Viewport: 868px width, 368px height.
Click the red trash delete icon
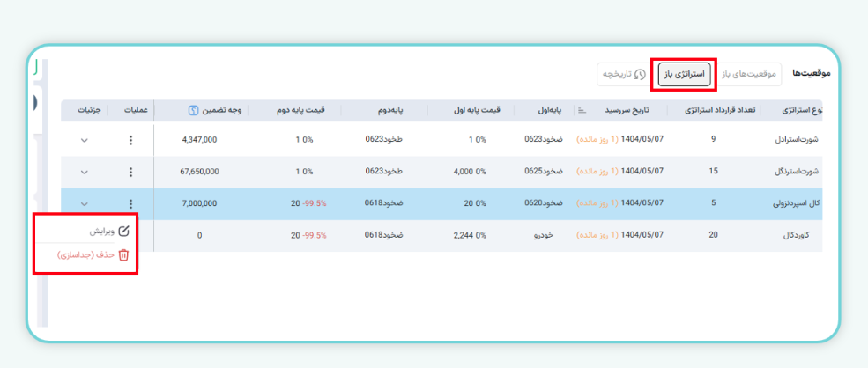123,255
